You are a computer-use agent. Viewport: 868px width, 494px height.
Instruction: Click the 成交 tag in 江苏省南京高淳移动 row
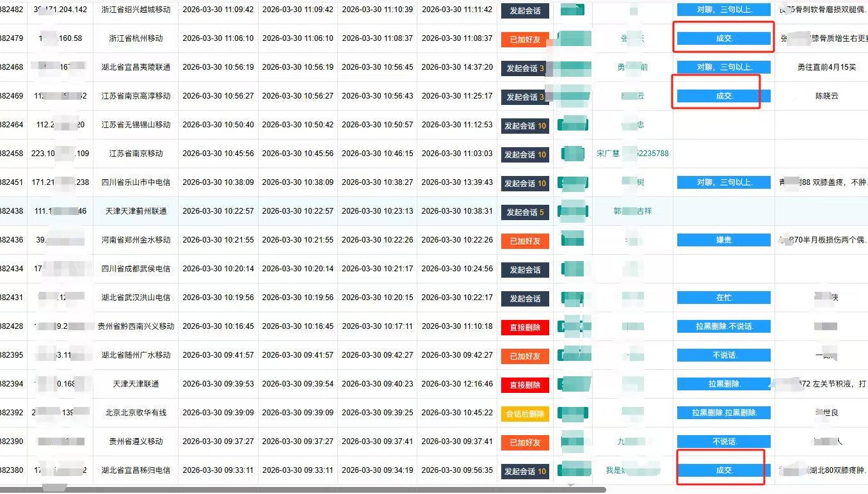(x=723, y=96)
